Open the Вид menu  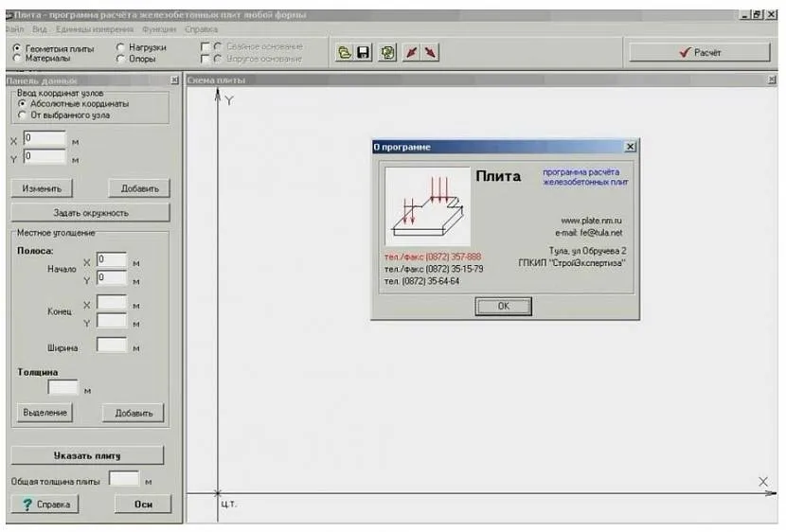[x=40, y=29]
